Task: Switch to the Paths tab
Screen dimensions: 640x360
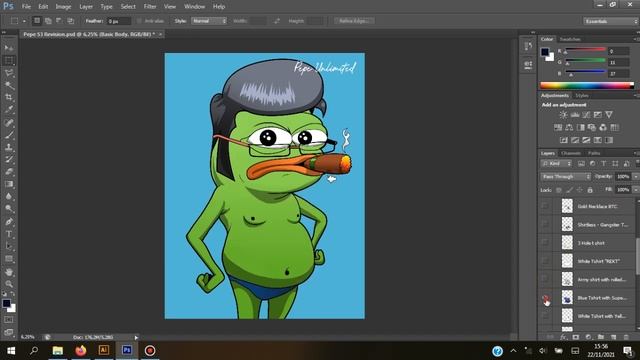Action: 594,153
